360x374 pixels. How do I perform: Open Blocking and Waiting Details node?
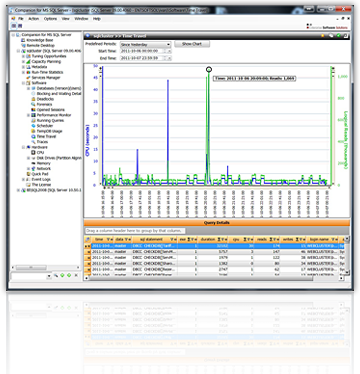click(x=59, y=94)
